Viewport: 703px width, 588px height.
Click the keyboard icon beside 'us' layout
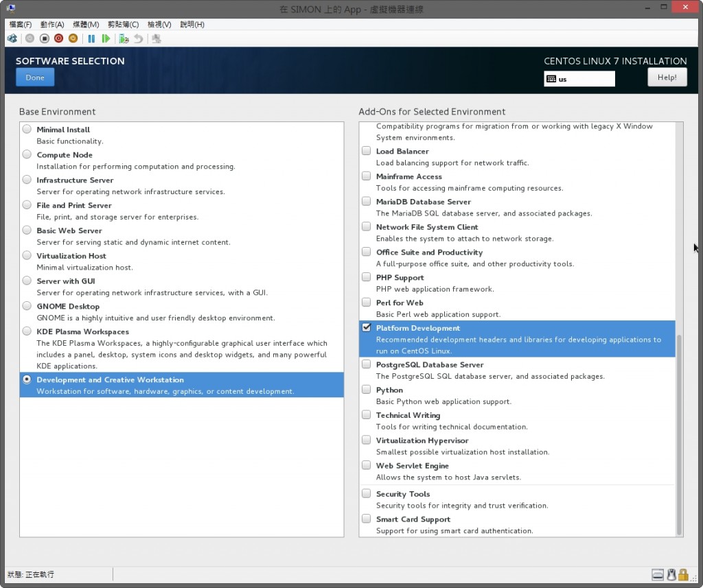pyautogui.click(x=551, y=79)
